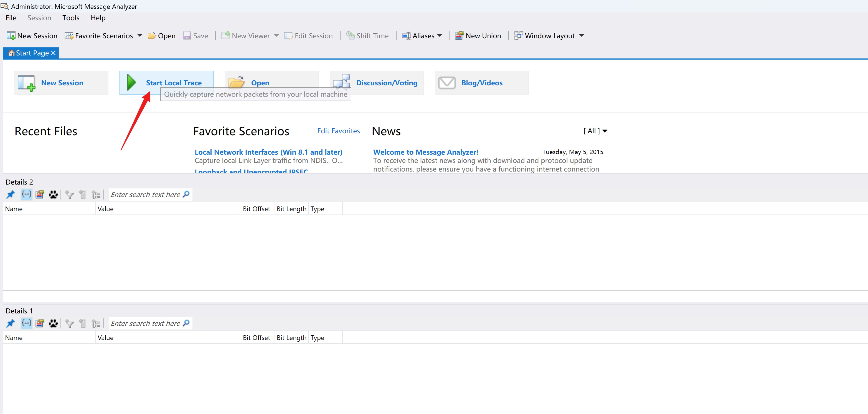Screen dimensions: 868x414
Task: Toggle the pin state of Details 1 panel
Action: pos(11,323)
